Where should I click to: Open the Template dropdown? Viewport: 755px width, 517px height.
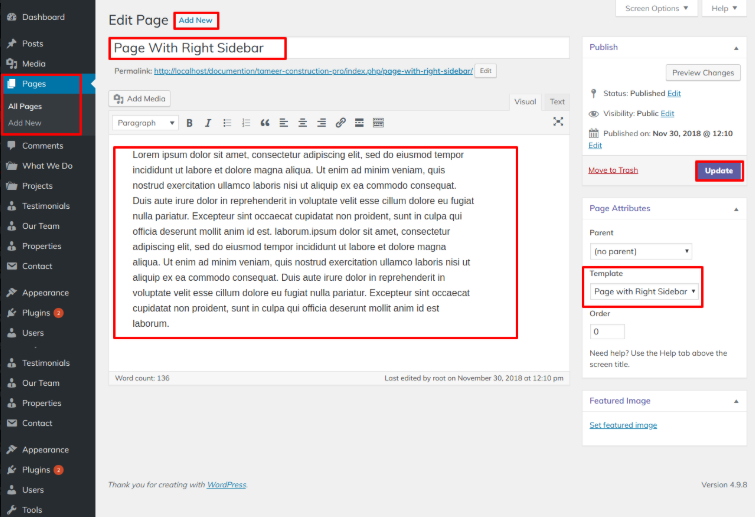tap(644, 292)
